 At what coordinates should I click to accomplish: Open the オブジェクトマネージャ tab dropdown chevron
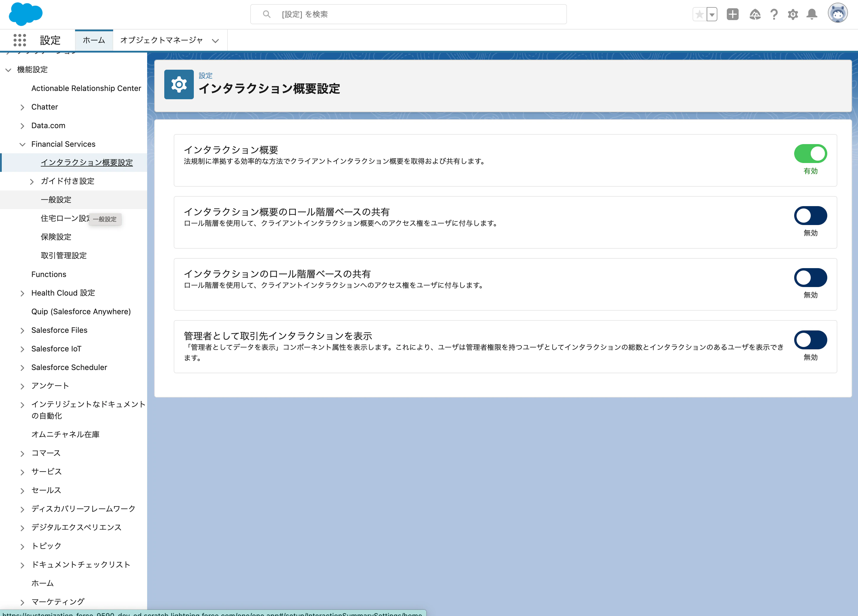tap(215, 40)
